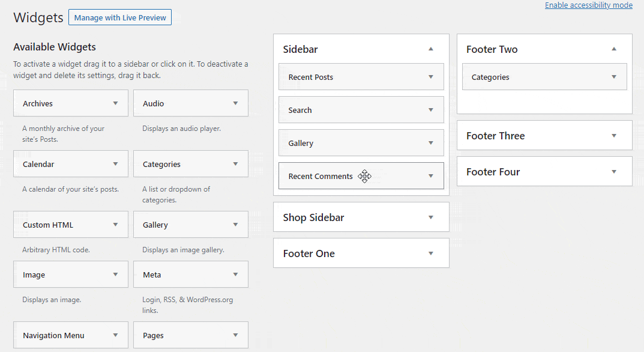This screenshot has width=644, height=352.
Task: Open Categories widget in Footer Two
Action: (x=614, y=77)
